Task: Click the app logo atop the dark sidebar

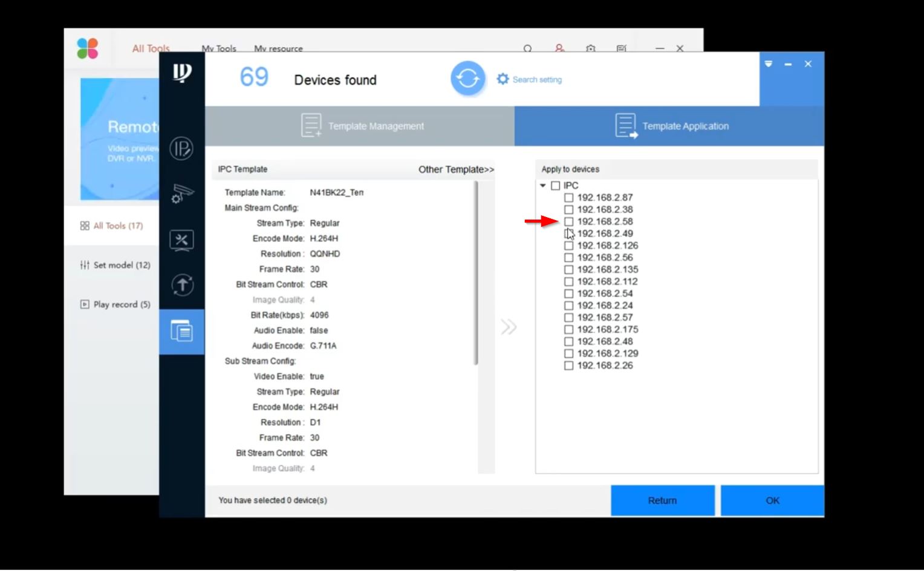Action: pyautogui.click(x=181, y=73)
